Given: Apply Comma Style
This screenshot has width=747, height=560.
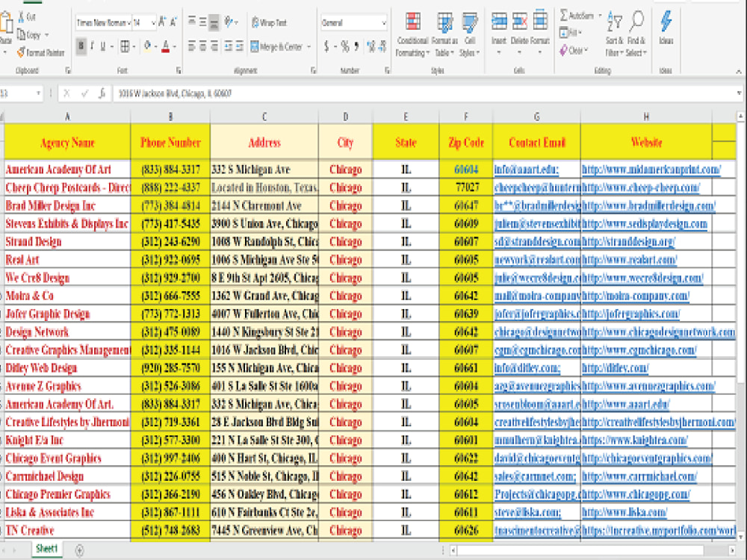Looking at the screenshot, I should click(356, 46).
